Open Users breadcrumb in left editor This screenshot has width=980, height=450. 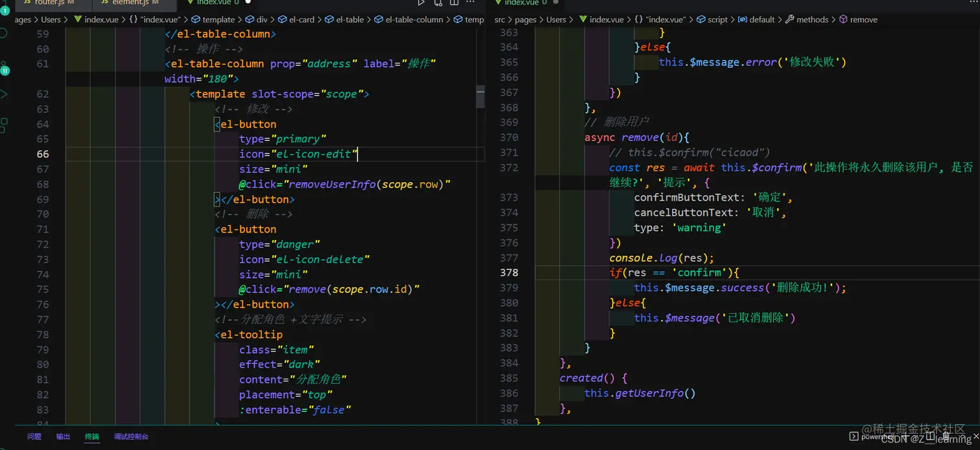point(51,19)
